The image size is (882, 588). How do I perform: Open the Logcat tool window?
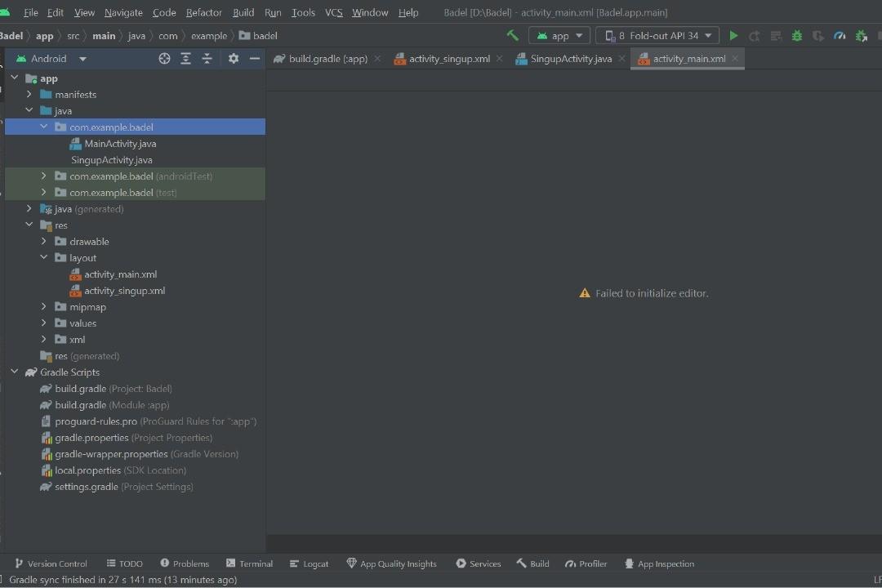tap(309, 563)
